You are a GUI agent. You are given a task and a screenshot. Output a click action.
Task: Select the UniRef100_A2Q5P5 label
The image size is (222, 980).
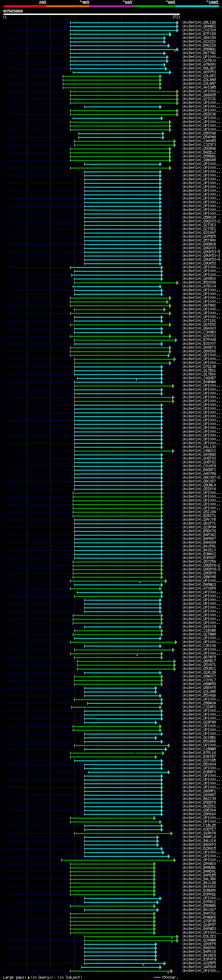[199, 963]
